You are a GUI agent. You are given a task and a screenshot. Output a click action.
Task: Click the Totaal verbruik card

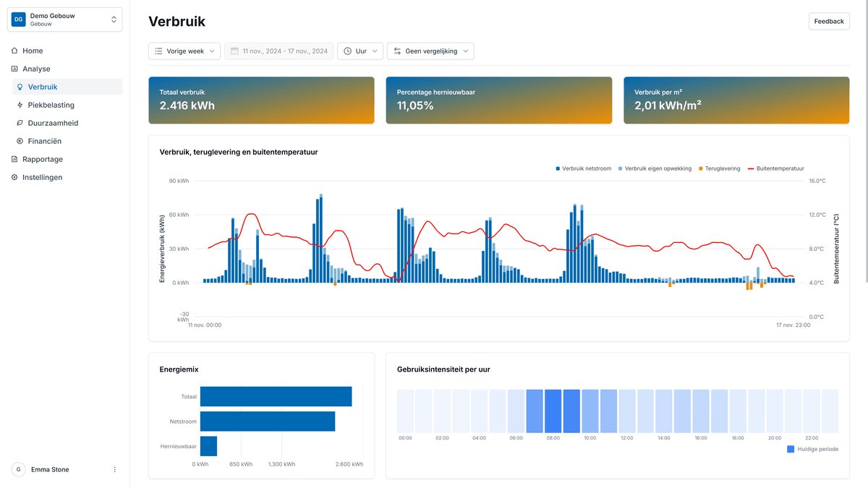click(261, 100)
